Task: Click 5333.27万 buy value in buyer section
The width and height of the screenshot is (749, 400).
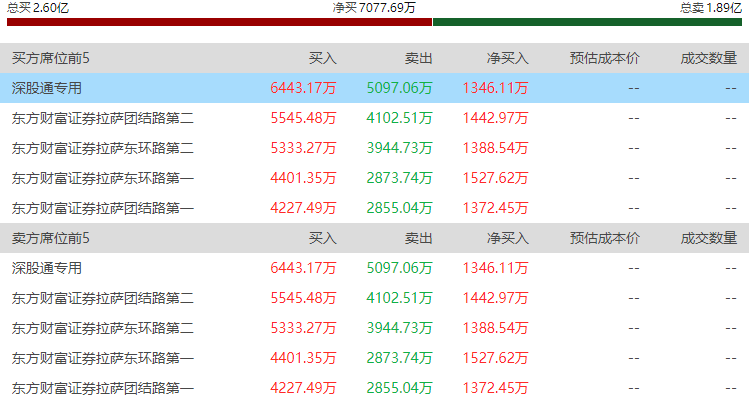Action: click(x=303, y=148)
